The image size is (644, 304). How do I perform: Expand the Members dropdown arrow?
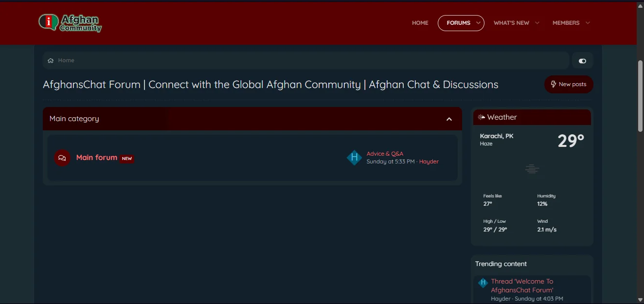(588, 23)
